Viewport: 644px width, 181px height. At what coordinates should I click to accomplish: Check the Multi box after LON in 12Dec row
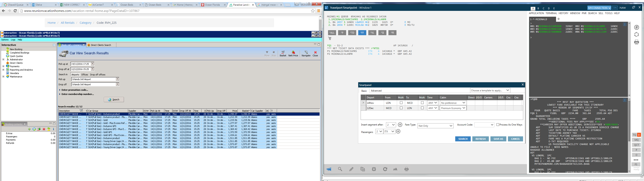point(422,108)
